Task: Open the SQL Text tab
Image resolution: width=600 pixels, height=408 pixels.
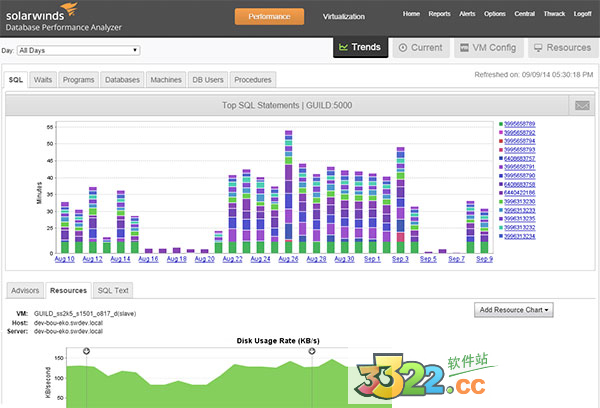Action: 113,290
